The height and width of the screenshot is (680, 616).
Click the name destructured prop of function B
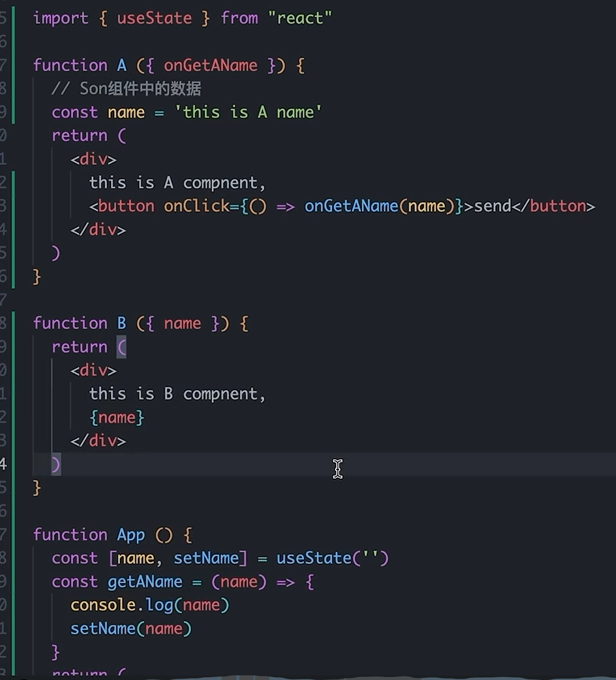pyautogui.click(x=181, y=323)
